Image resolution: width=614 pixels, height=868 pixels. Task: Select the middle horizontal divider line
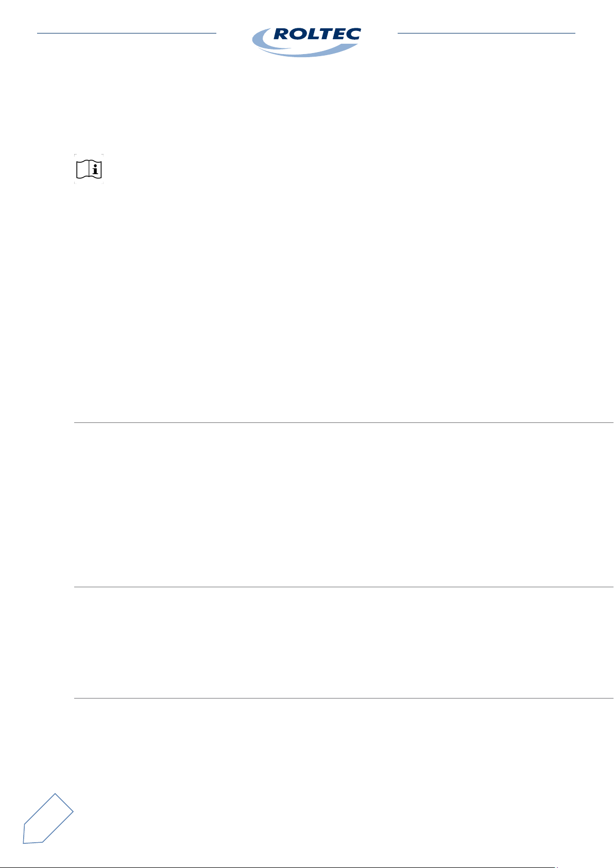coord(344,587)
